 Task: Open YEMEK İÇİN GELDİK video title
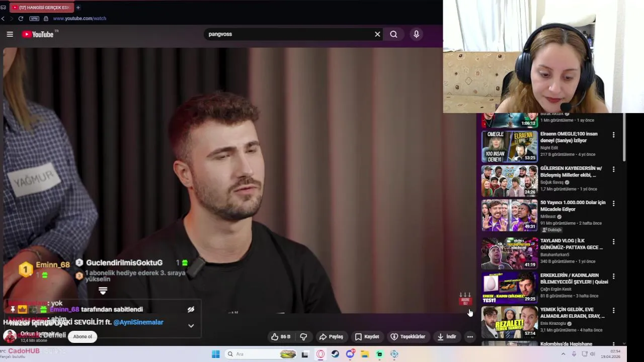tap(573, 313)
